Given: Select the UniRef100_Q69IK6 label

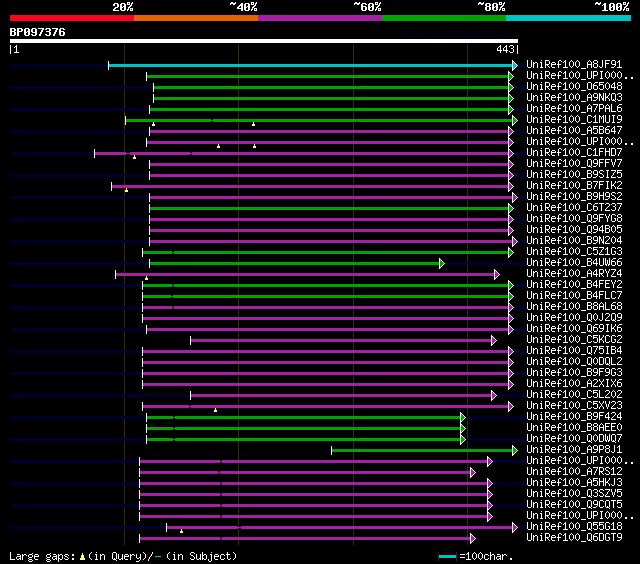Looking at the screenshot, I should pyautogui.click(x=574, y=329).
